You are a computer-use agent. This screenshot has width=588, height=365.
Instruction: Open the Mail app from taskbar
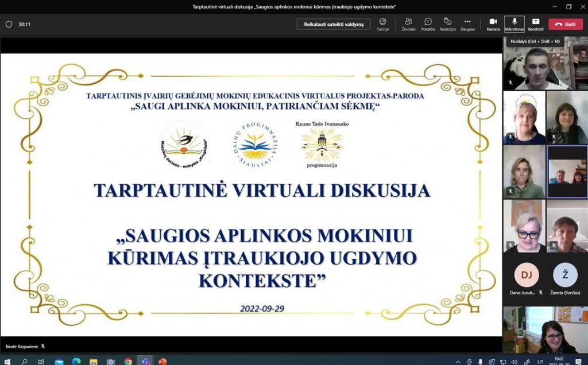pyautogui.click(x=59, y=362)
